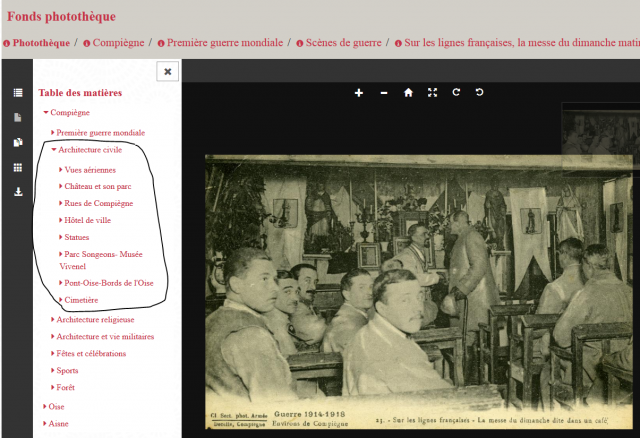Expand Architecture et vie militaires arrow

[x=53, y=336]
